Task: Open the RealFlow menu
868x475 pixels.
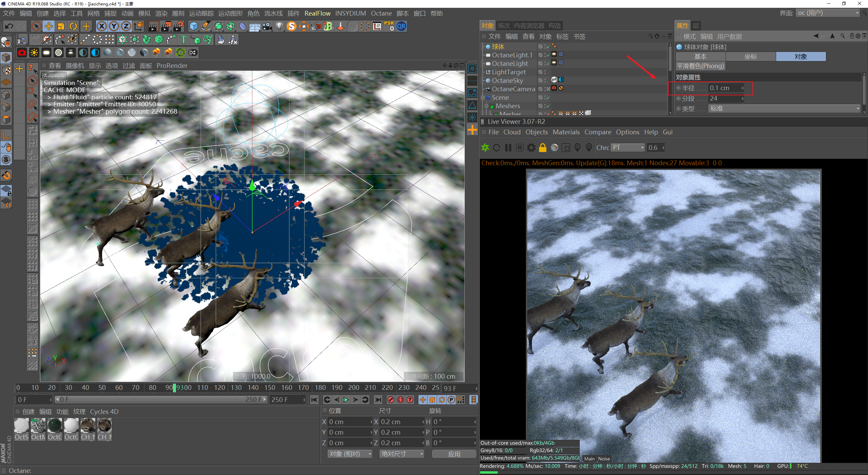Action: 317,13
